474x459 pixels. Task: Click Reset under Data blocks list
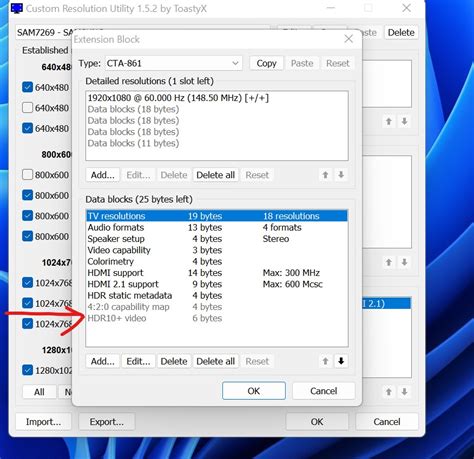tap(257, 361)
